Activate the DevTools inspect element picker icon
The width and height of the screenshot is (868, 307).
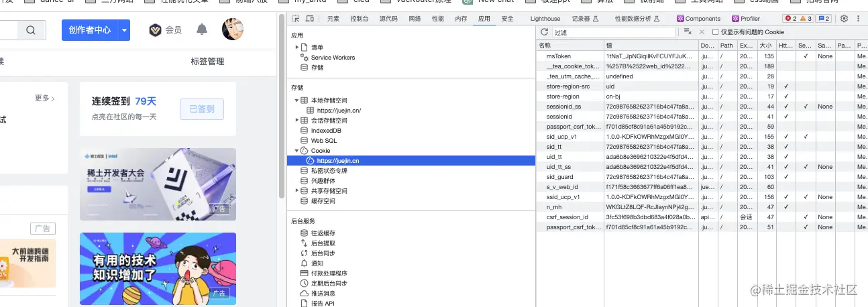point(296,19)
